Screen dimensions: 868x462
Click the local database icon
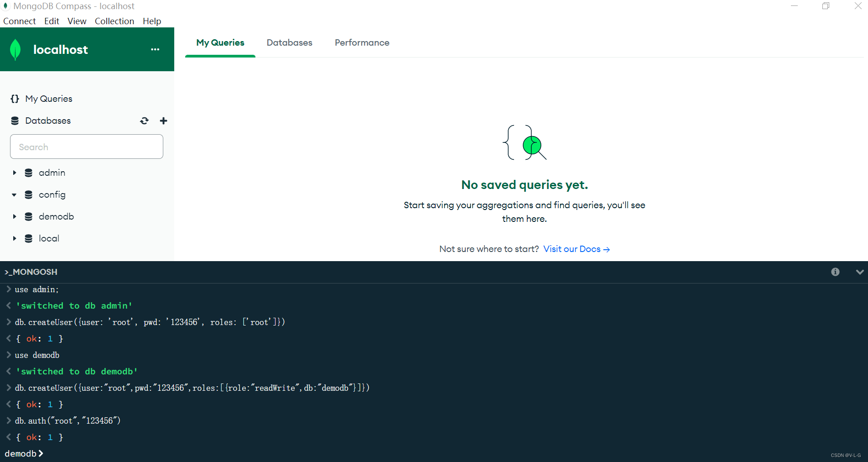click(28, 238)
